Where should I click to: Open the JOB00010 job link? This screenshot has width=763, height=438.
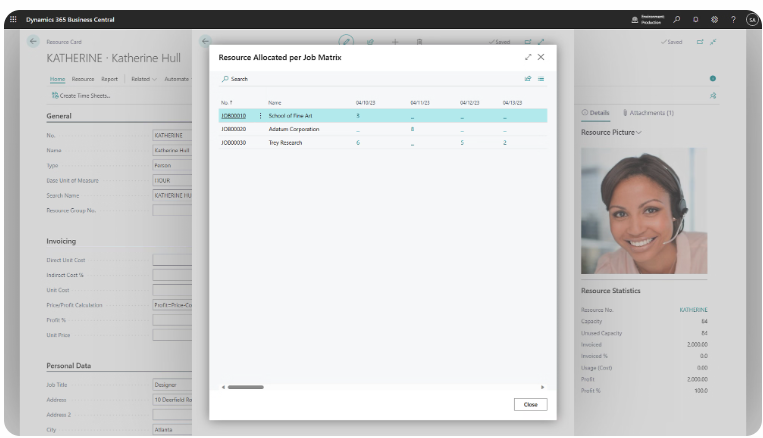click(x=234, y=116)
